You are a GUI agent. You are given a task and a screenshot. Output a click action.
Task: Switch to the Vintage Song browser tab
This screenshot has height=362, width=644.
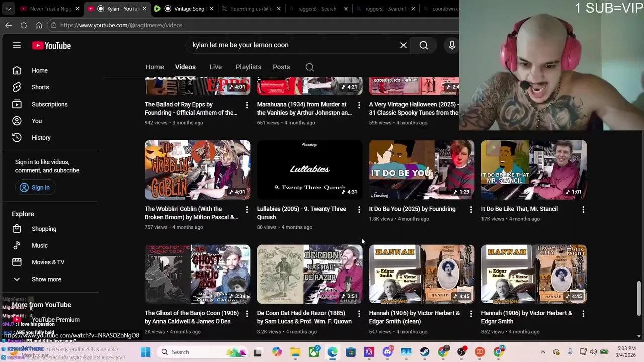click(x=184, y=9)
